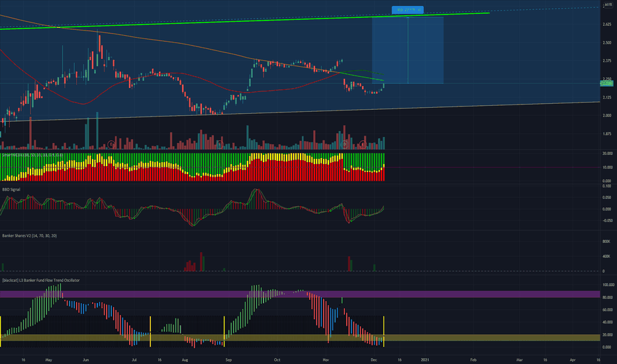This screenshot has height=364, width=617.
Task: Open the MYR currency selector
Action: 608,5
